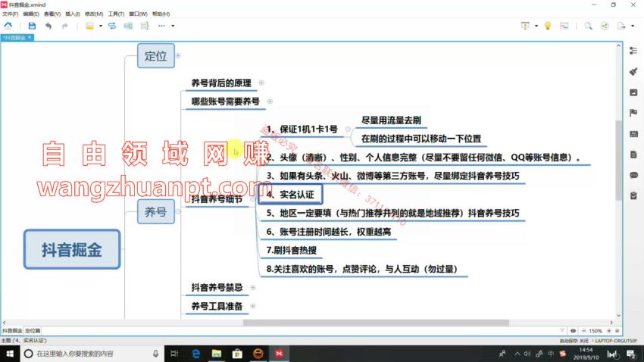
Task: Switch to the 定位篇 sheet tab
Action: point(33,330)
